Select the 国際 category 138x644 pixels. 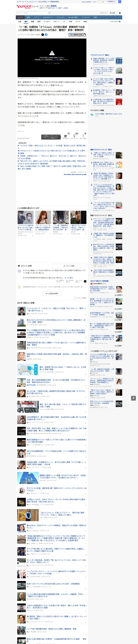pyautogui.click(x=32, y=21)
